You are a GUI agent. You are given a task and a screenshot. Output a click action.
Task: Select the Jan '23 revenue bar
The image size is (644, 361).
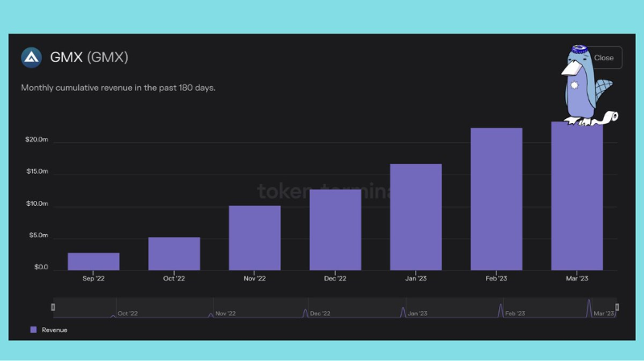click(x=415, y=217)
